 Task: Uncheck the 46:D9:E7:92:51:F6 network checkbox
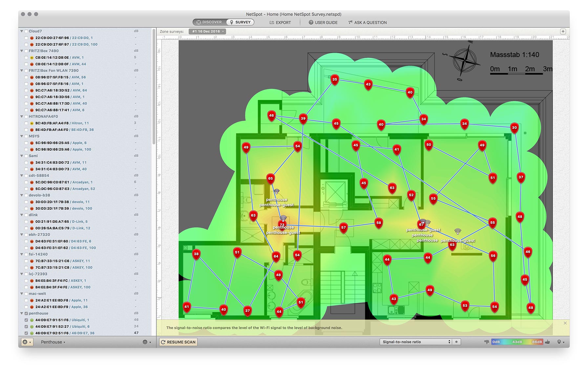(x=26, y=333)
